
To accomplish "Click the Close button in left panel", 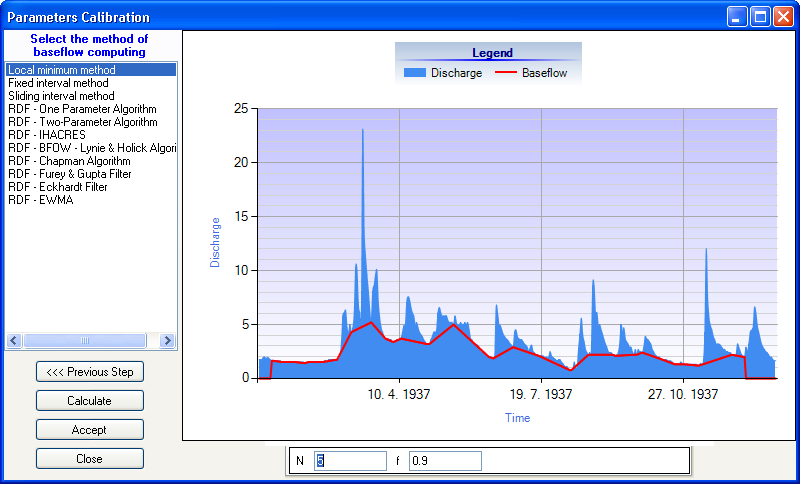I will [90, 459].
